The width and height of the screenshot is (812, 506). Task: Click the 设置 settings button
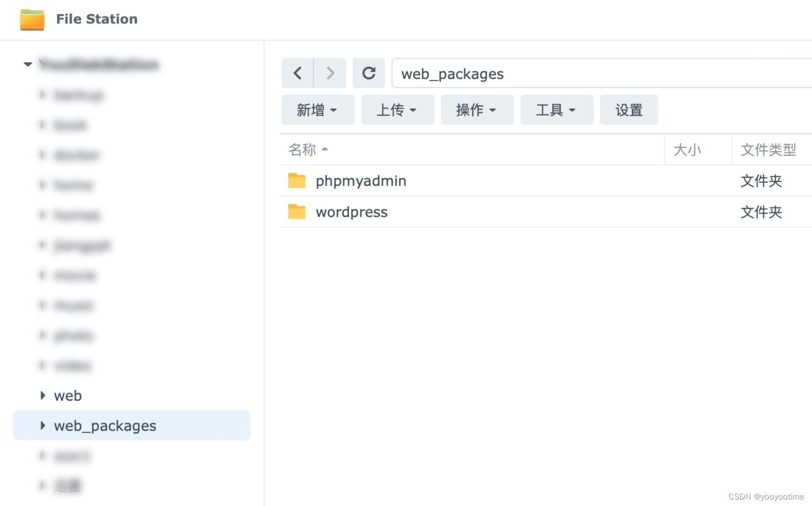629,109
